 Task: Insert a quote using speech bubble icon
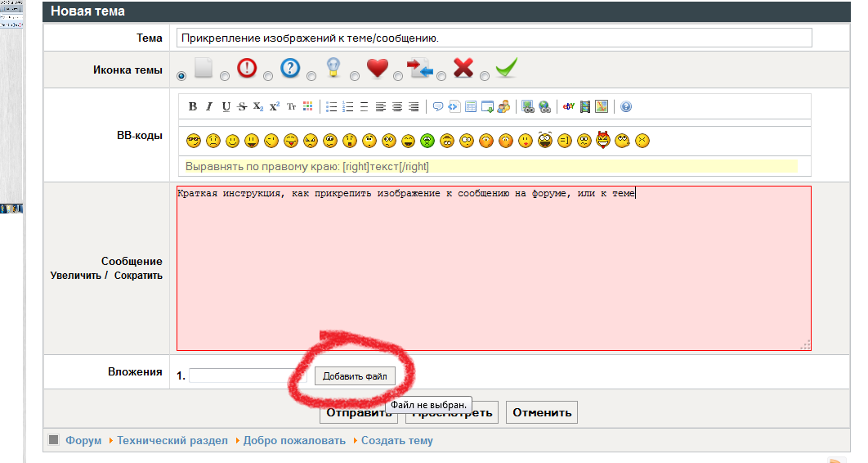(x=438, y=106)
